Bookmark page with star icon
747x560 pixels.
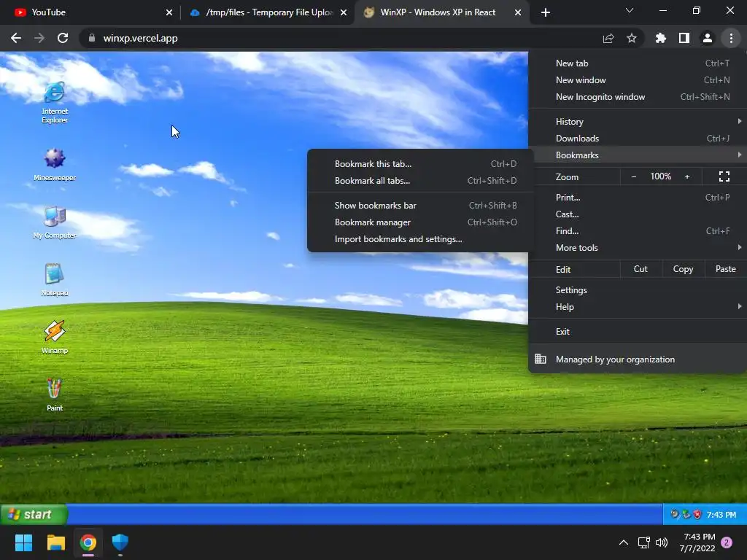click(632, 38)
